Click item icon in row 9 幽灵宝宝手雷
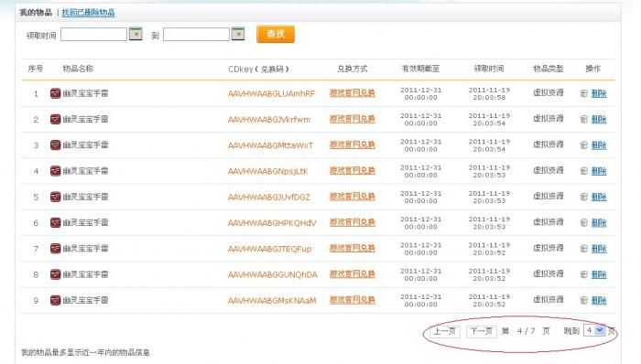The width and height of the screenshot is (641, 364). 55,300
